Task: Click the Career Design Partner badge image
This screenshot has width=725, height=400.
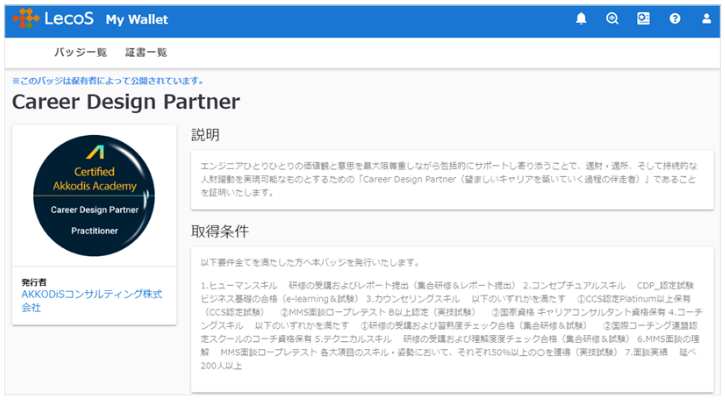Action: [94, 196]
